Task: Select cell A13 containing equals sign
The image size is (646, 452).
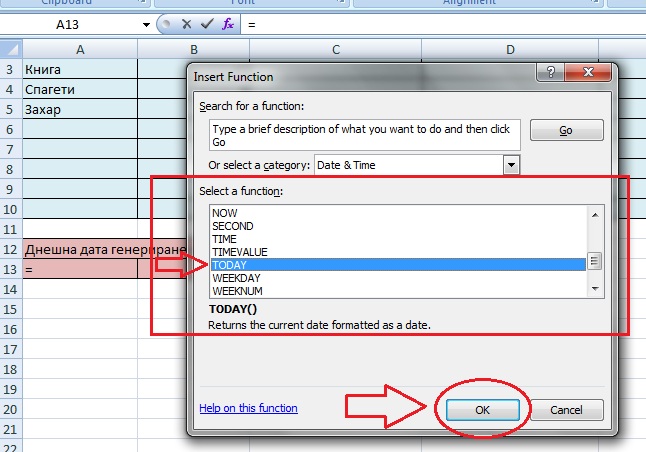Action: pyautogui.click(x=80, y=269)
